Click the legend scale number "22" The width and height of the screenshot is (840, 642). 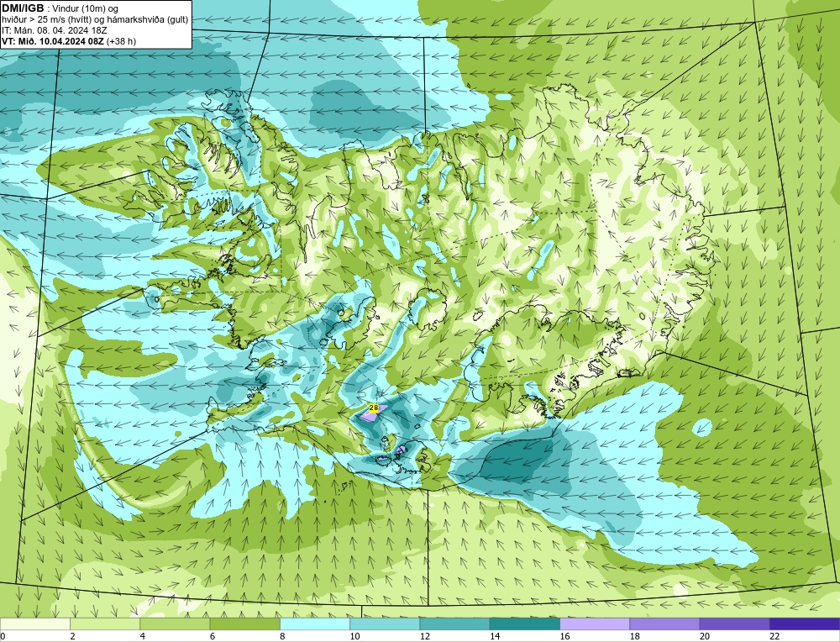(x=774, y=636)
